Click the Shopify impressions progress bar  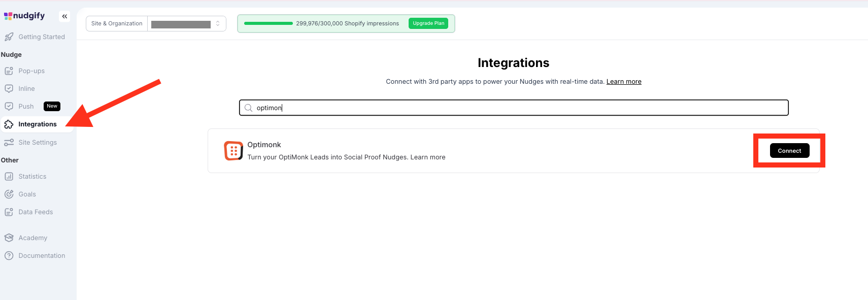pos(269,23)
